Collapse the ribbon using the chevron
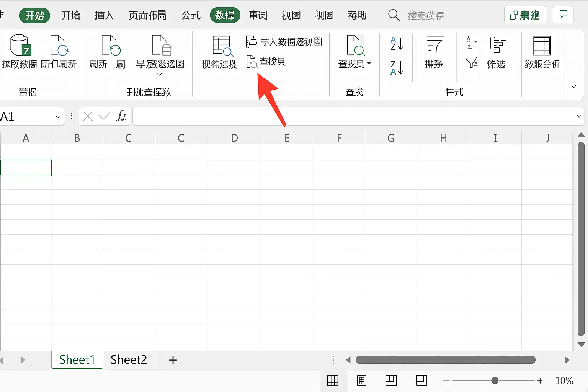This screenshot has width=588, height=392. (x=573, y=87)
